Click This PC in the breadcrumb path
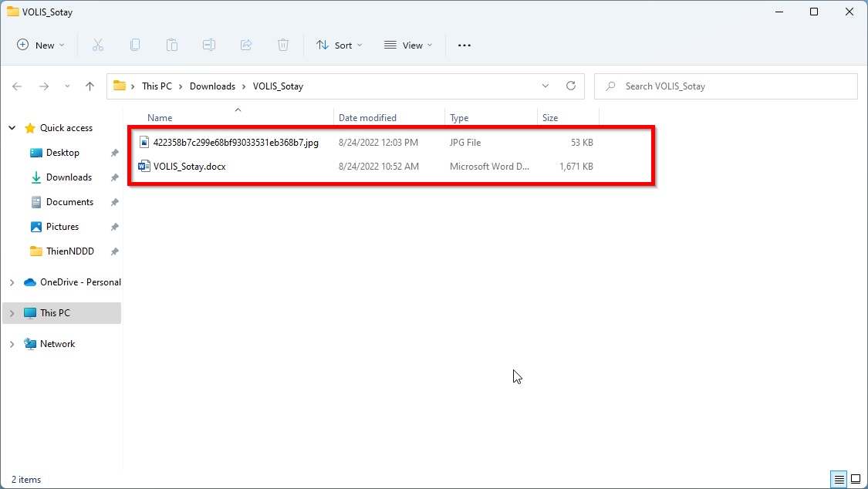The image size is (868, 489). click(x=157, y=86)
